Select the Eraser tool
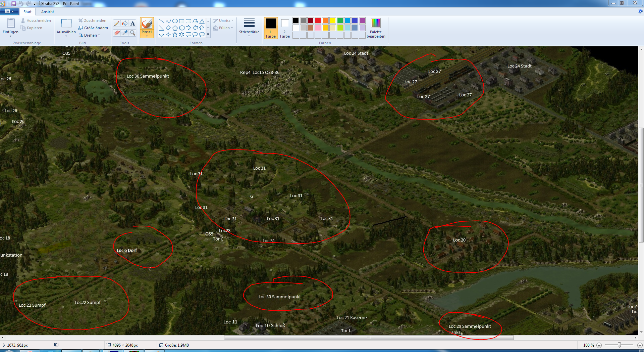The width and height of the screenshot is (644, 352). click(x=117, y=33)
